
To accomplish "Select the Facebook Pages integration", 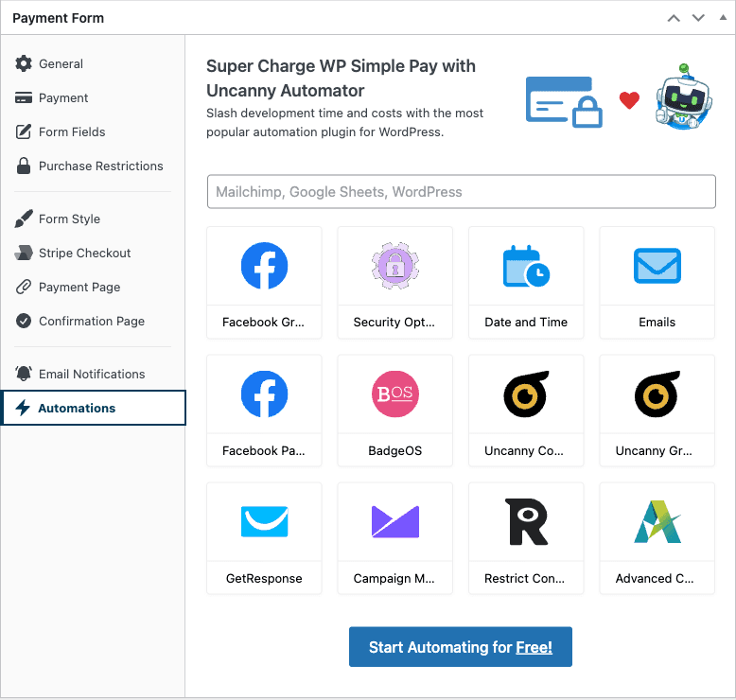I will click(x=264, y=411).
